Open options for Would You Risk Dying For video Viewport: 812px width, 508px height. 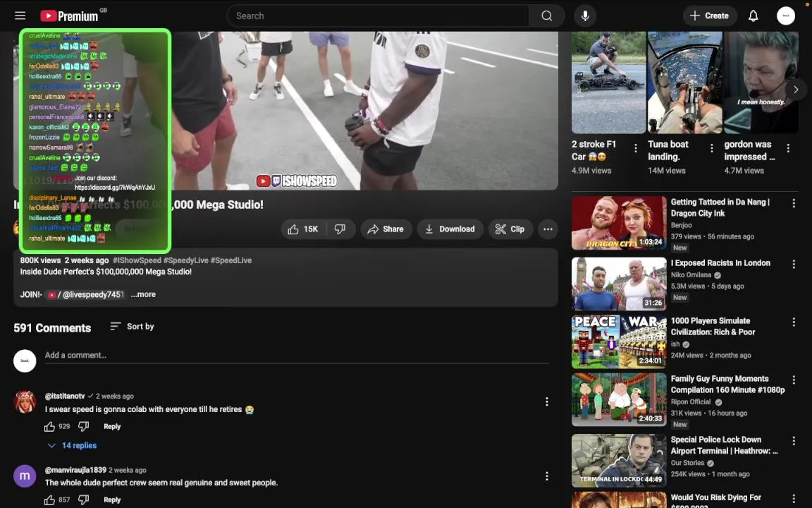[x=794, y=499]
